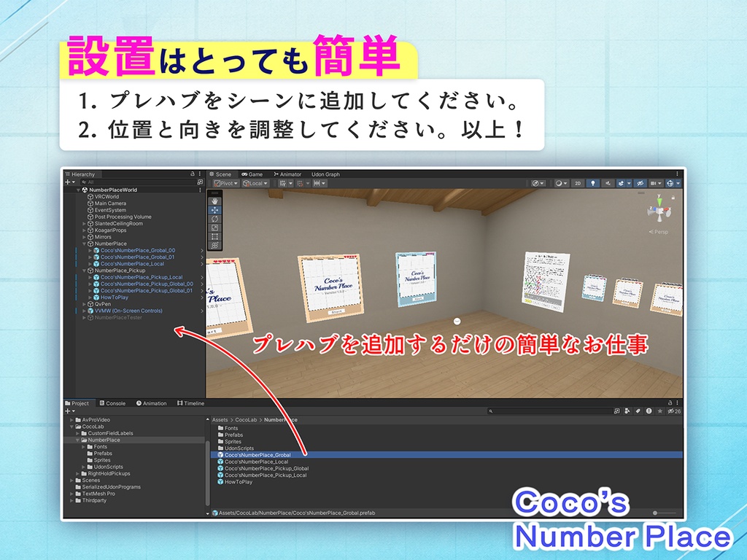Open the Local handle rotation dropdown
The image size is (747, 560).
click(255, 183)
